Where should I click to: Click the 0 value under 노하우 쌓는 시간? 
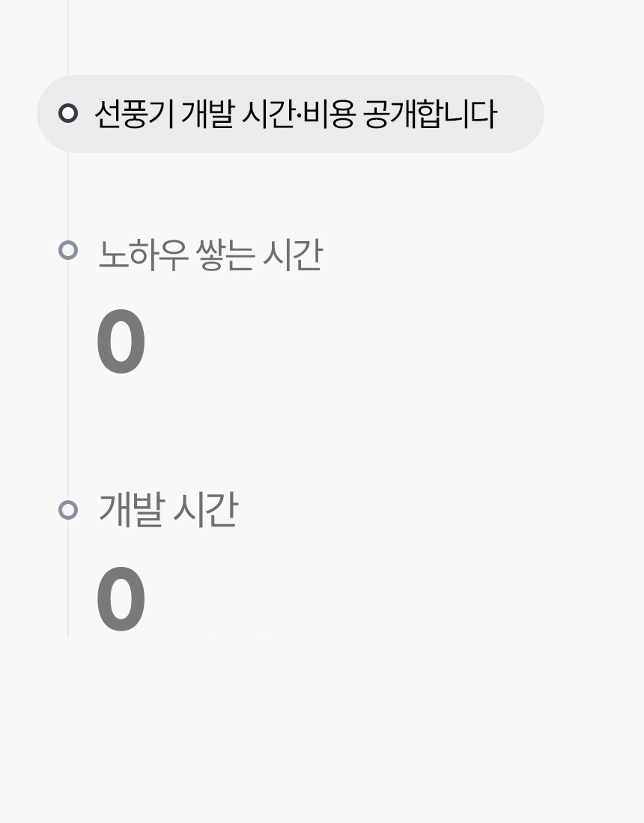[121, 343]
